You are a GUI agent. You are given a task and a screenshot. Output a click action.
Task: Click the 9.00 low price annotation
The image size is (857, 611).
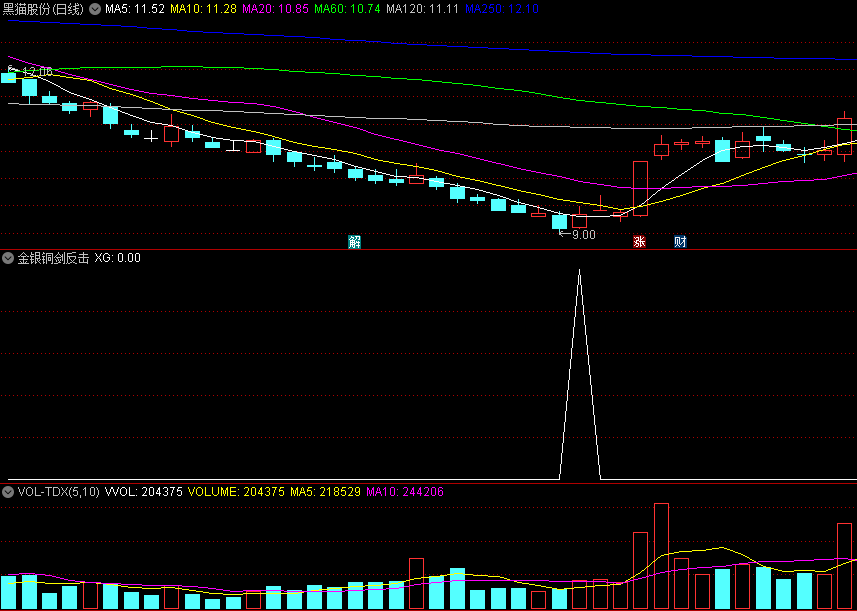pos(583,234)
